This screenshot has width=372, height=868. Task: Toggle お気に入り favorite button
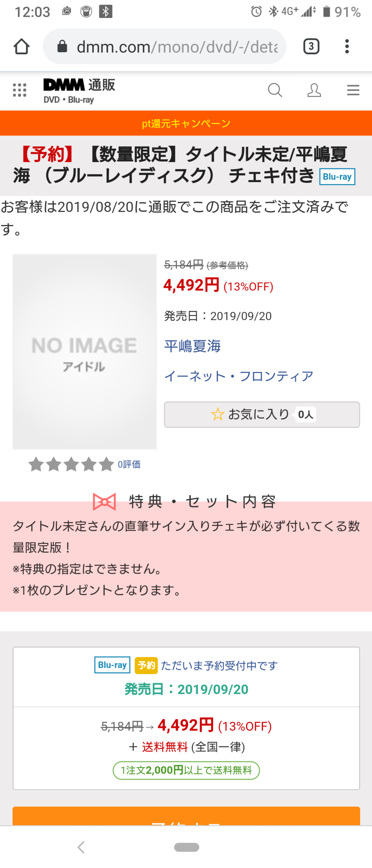(262, 415)
